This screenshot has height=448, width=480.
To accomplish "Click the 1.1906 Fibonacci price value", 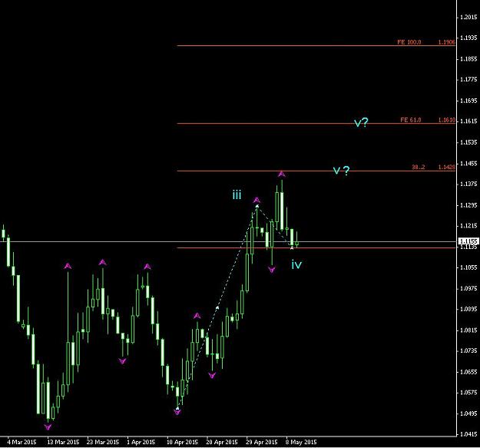I will 447,42.
